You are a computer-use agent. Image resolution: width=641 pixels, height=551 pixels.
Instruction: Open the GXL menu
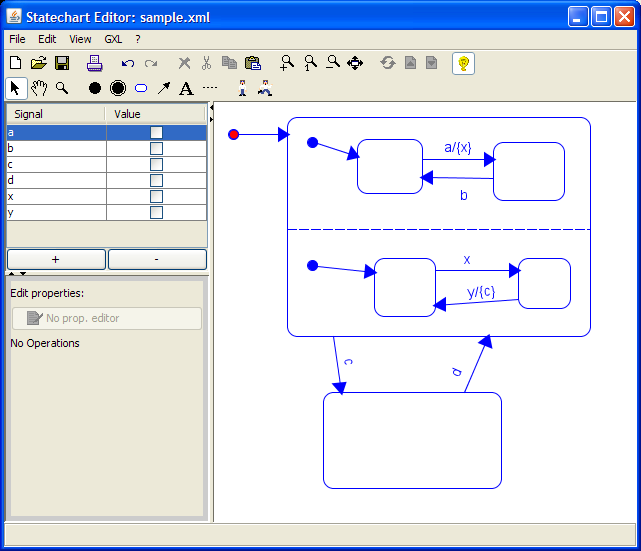(x=113, y=39)
